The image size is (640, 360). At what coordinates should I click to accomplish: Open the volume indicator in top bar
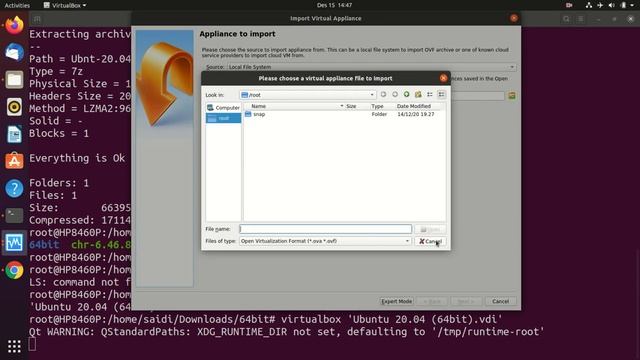tap(611, 5)
